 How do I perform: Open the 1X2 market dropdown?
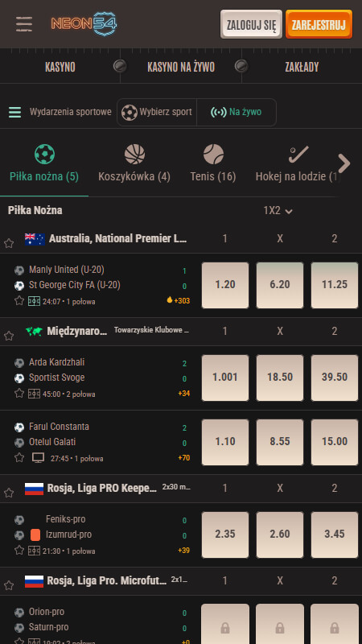click(278, 211)
